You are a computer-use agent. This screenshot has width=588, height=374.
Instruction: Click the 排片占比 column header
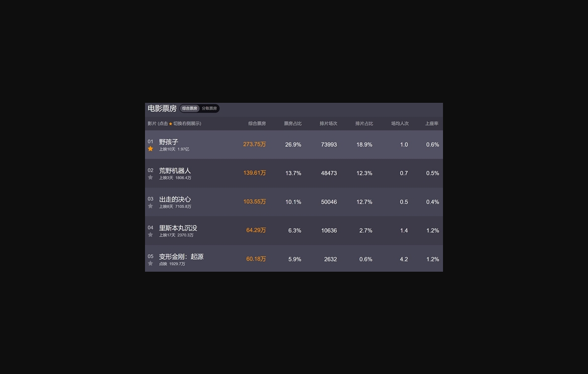[364, 124]
